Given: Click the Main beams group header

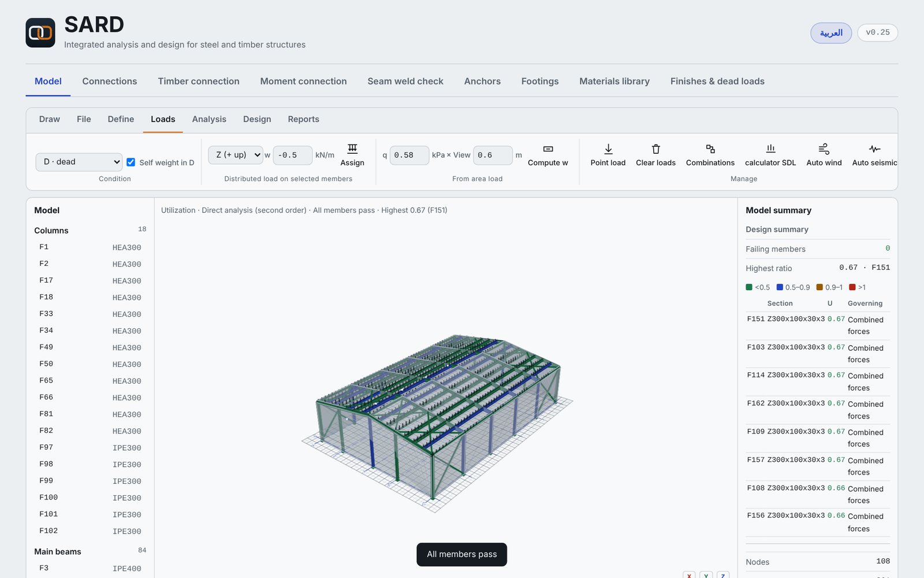Looking at the screenshot, I should click(x=90, y=552).
